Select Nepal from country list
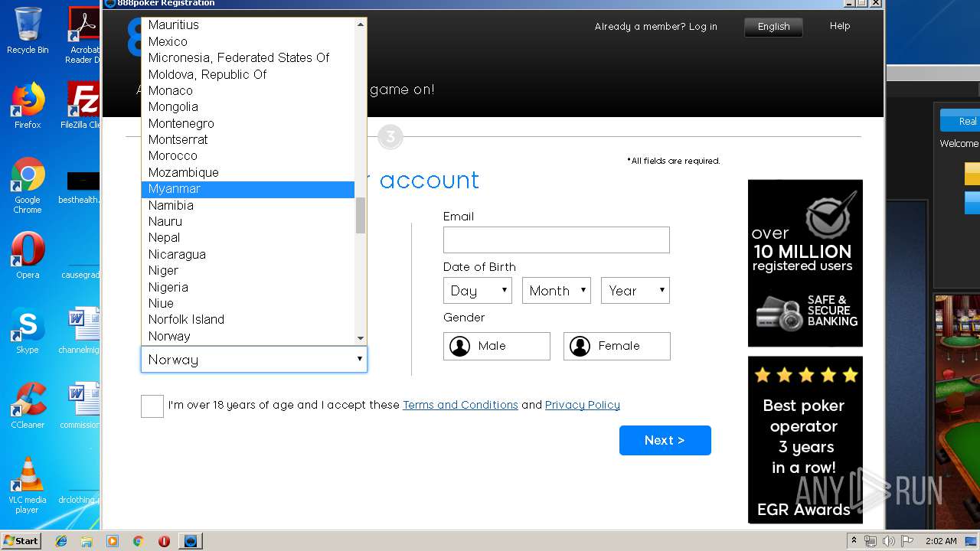Screen dimensions: 980x551 pos(248,238)
